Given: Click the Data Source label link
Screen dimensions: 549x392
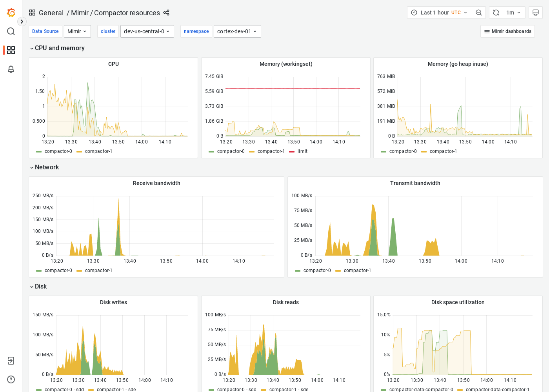Looking at the screenshot, I should (45, 31).
